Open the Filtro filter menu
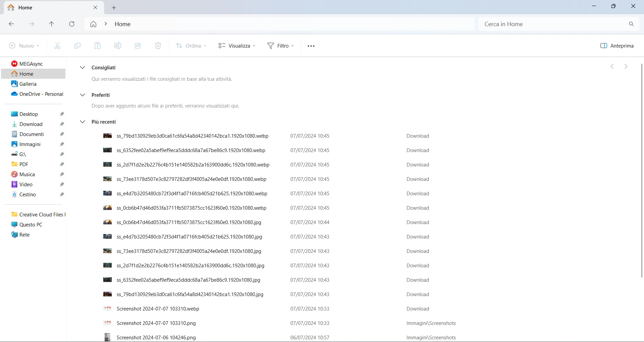 pyautogui.click(x=280, y=46)
